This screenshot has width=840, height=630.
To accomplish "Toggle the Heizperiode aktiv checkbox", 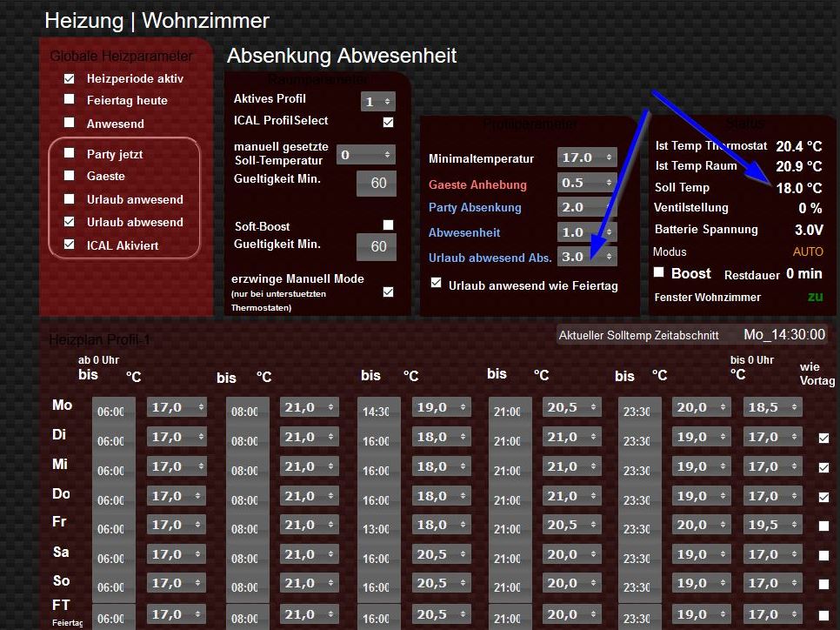I will click(x=69, y=79).
